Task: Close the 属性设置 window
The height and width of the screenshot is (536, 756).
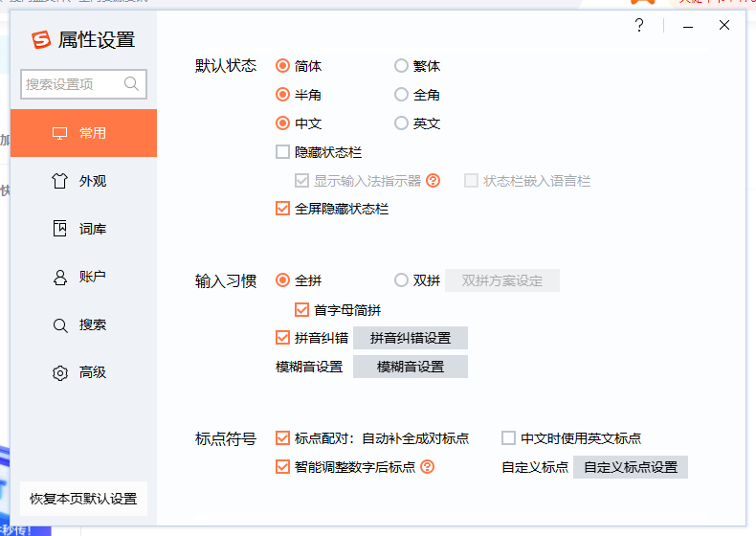Action: [x=724, y=25]
